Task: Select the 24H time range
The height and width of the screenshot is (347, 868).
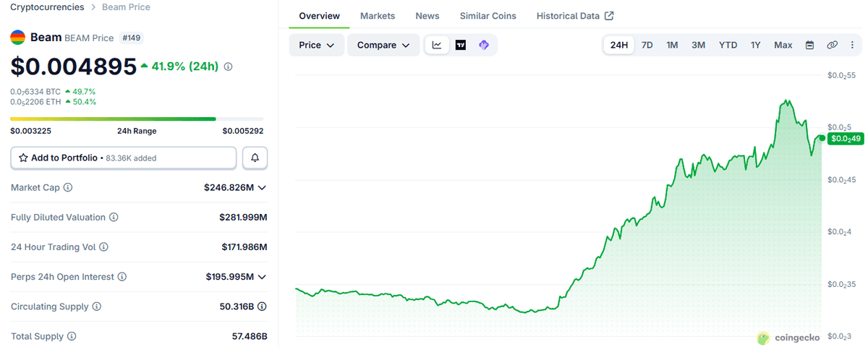Action: click(619, 45)
